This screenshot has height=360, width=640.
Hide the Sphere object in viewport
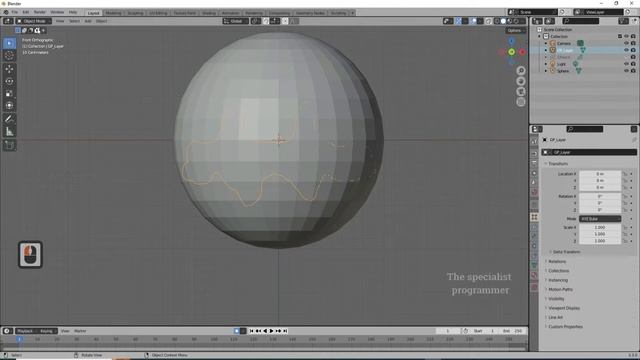pos(626,71)
